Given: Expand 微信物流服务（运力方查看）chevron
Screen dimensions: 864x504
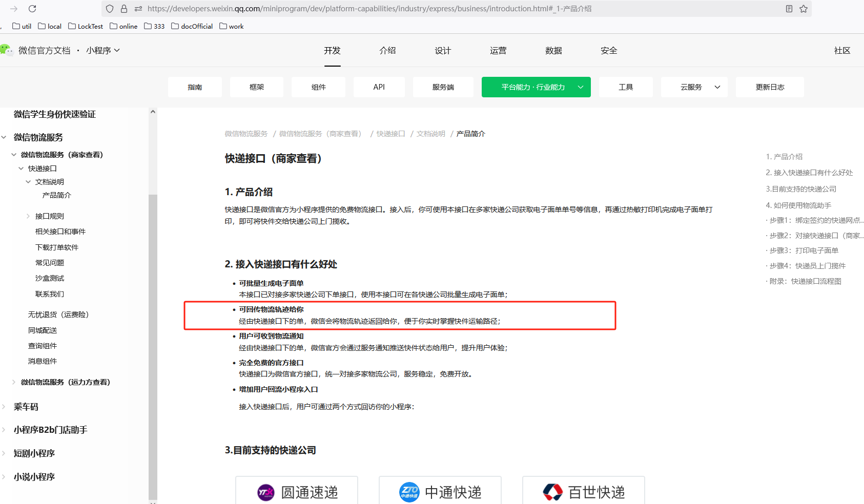Looking at the screenshot, I should [x=14, y=382].
